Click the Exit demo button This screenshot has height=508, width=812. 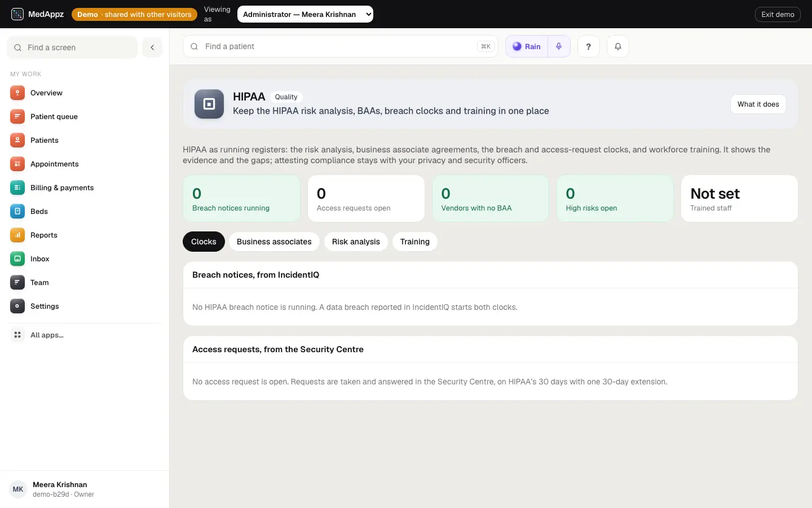click(x=778, y=14)
